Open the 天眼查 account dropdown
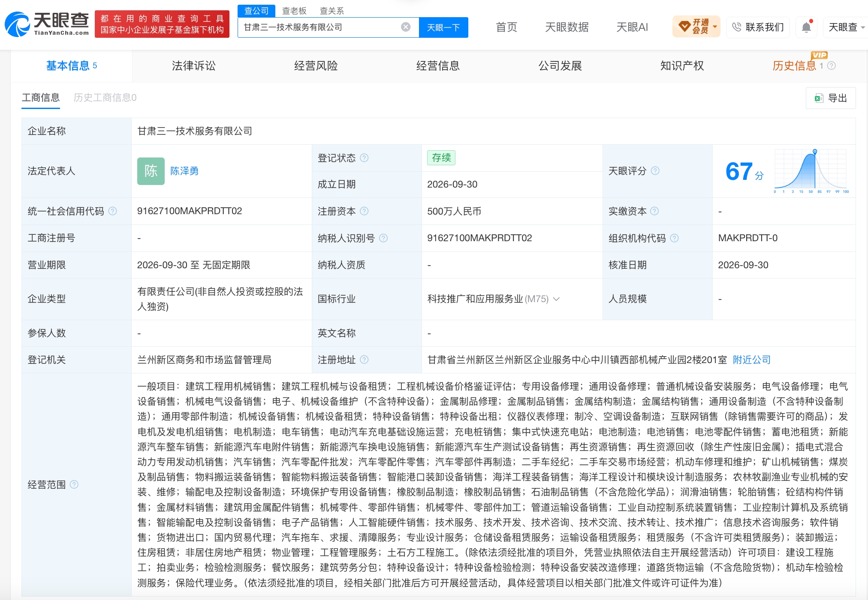This screenshot has height=600, width=868. pyautogui.click(x=846, y=27)
